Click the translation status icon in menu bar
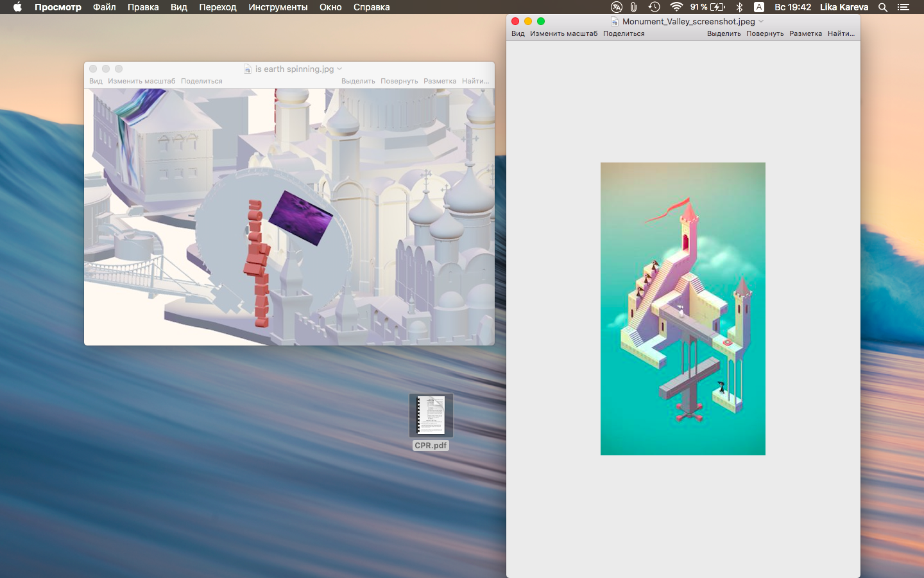The image size is (924, 578). point(617,7)
